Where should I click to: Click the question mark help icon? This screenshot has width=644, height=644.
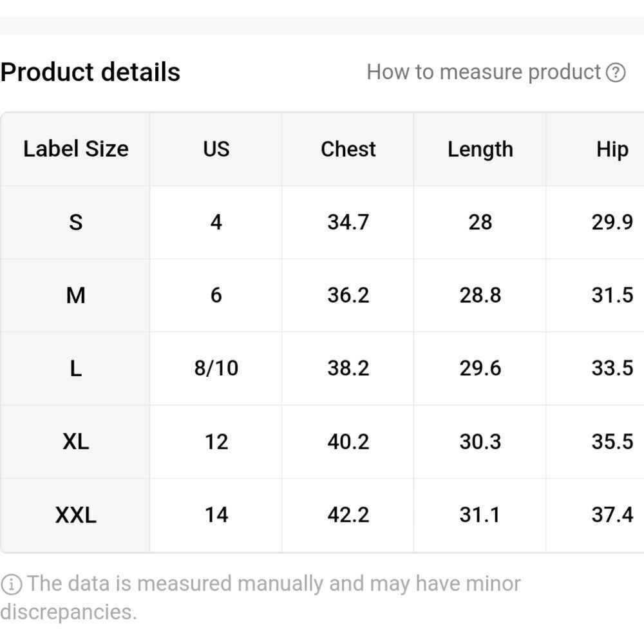pyautogui.click(x=616, y=72)
